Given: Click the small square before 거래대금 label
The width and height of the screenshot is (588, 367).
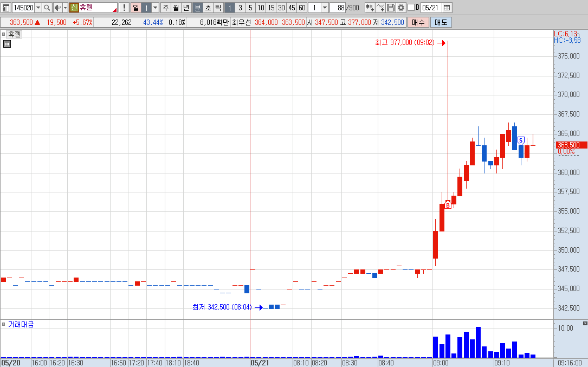Looking at the screenshot, I should tap(3, 324).
